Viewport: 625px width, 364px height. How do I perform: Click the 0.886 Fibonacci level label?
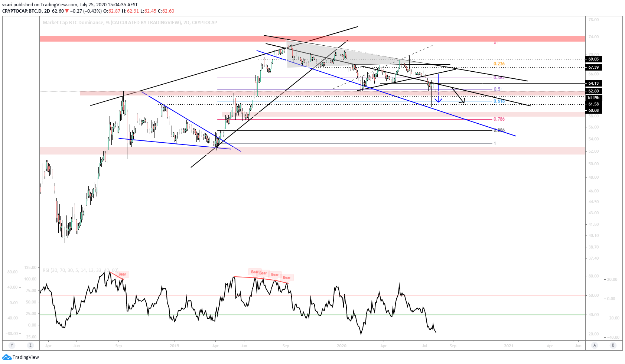pyautogui.click(x=499, y=130)
